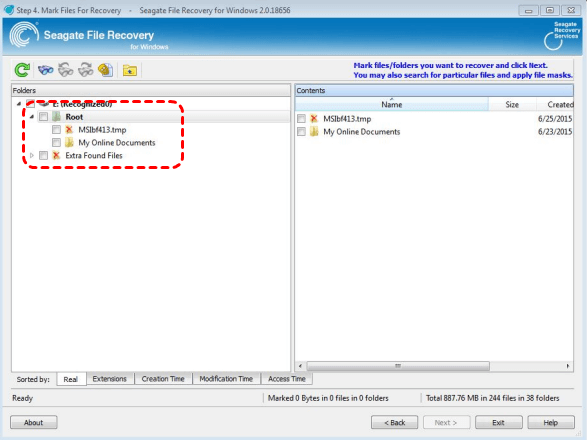This screenshot has height=440, width=587.
Task: Switch to the Extensions sort tab
Action: point(110,379)
